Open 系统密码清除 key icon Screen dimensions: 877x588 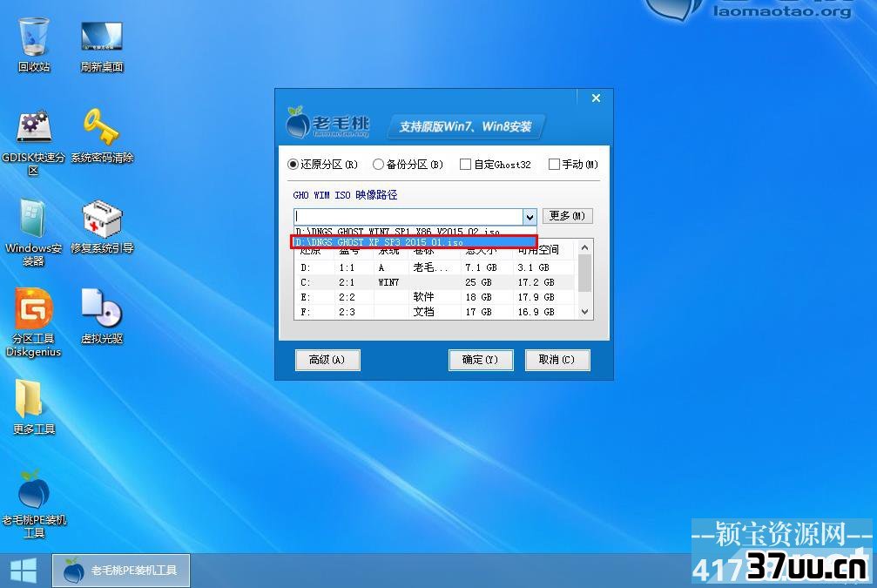[x=102, y=136]
